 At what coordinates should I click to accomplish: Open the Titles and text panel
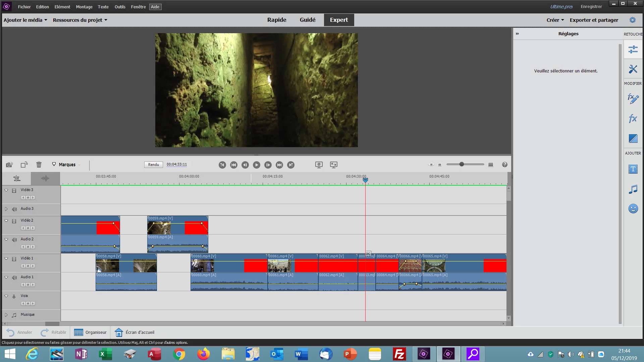[633, 169]
